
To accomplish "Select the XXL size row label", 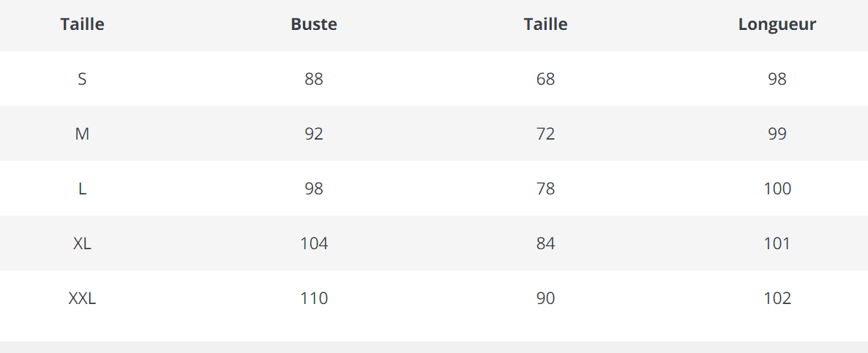I will 82,298.
